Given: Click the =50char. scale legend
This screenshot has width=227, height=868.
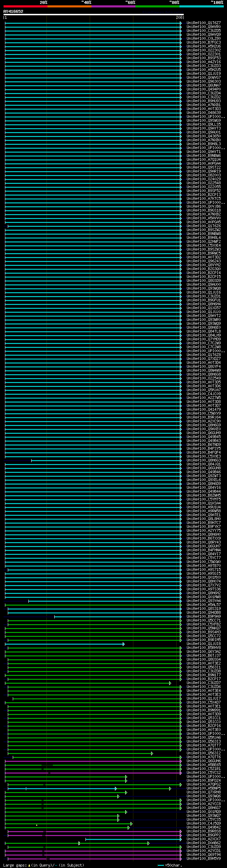Looking at the screenshot, I should click(170, 865).
